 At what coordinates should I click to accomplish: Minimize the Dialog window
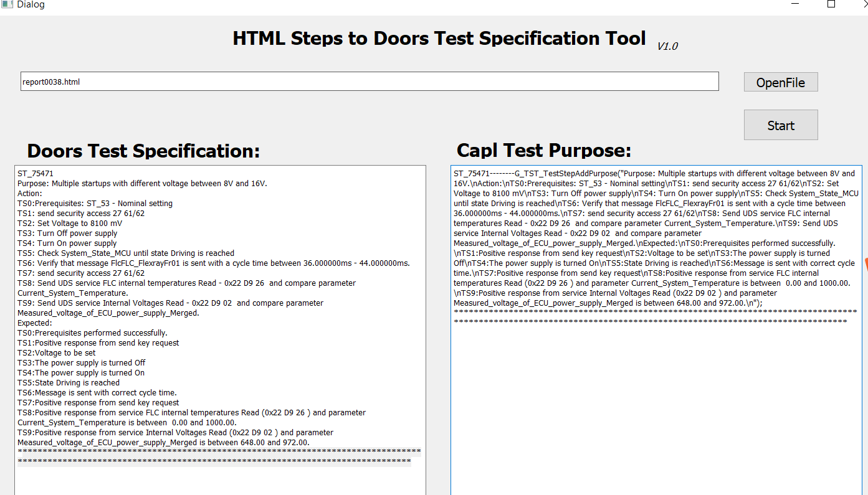pyautogui.click(x=795, y=3)
